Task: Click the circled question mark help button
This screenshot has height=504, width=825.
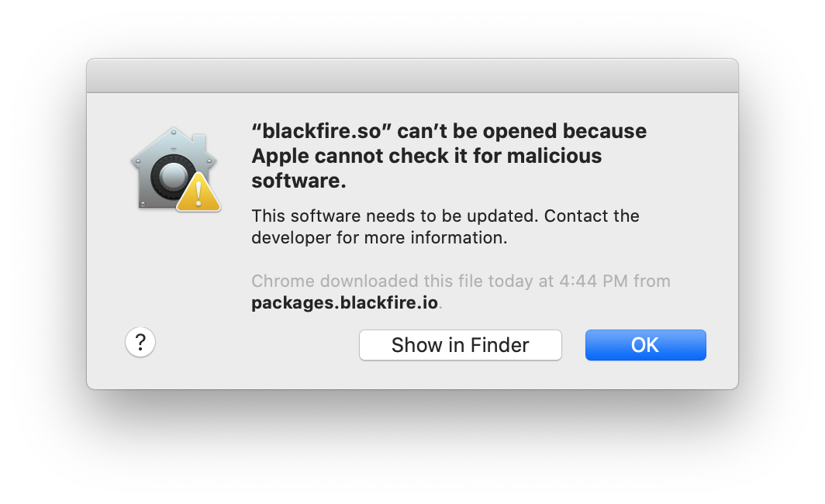Action: (x=140, y=342)
